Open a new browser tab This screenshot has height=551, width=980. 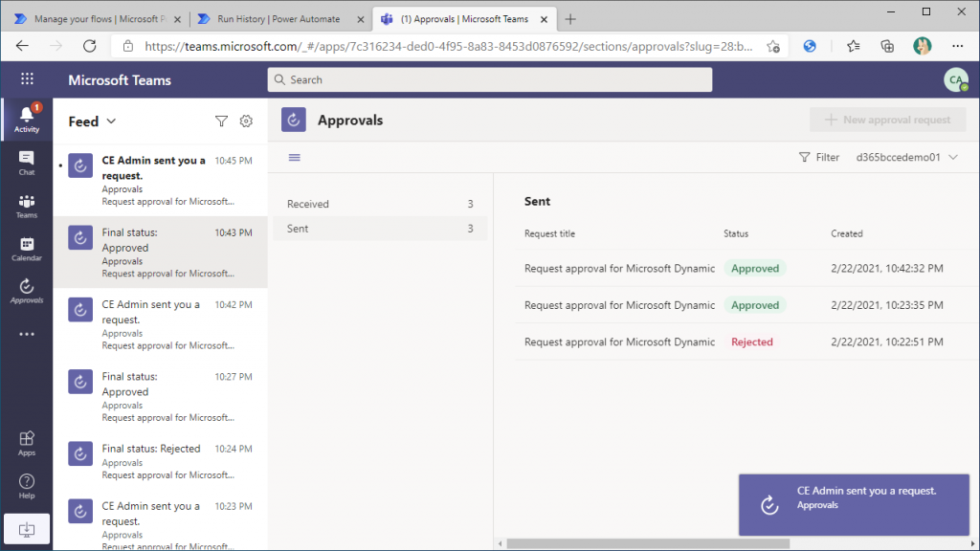pos(570,19)
